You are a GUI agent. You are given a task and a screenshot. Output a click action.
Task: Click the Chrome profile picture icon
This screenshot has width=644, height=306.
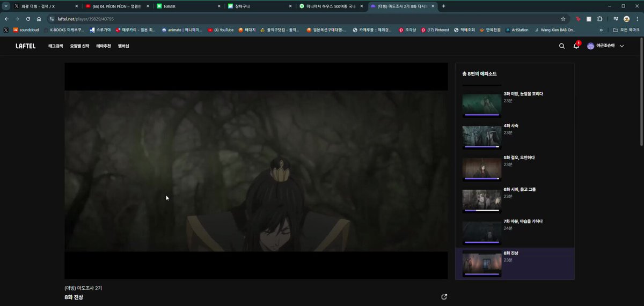626,19
